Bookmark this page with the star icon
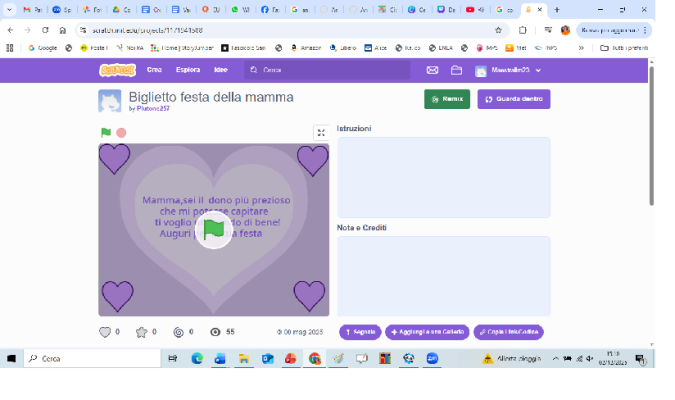 click(x=499, y=30)
